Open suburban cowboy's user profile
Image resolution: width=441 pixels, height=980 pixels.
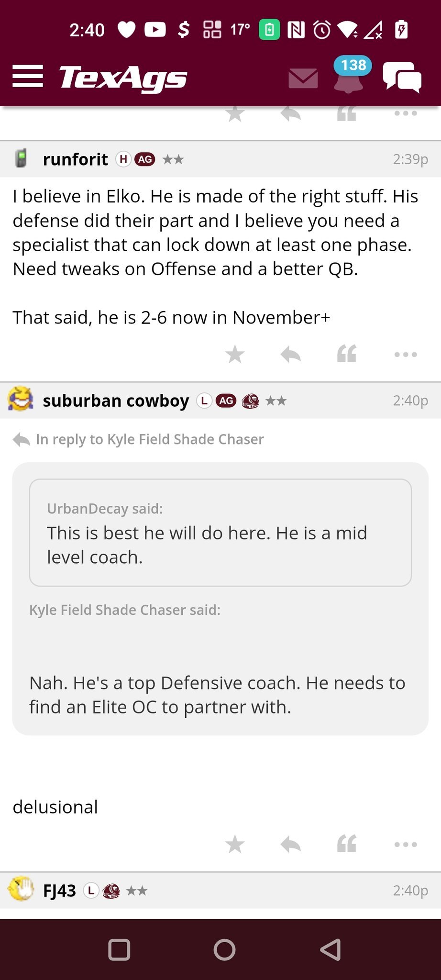[116, 401]
